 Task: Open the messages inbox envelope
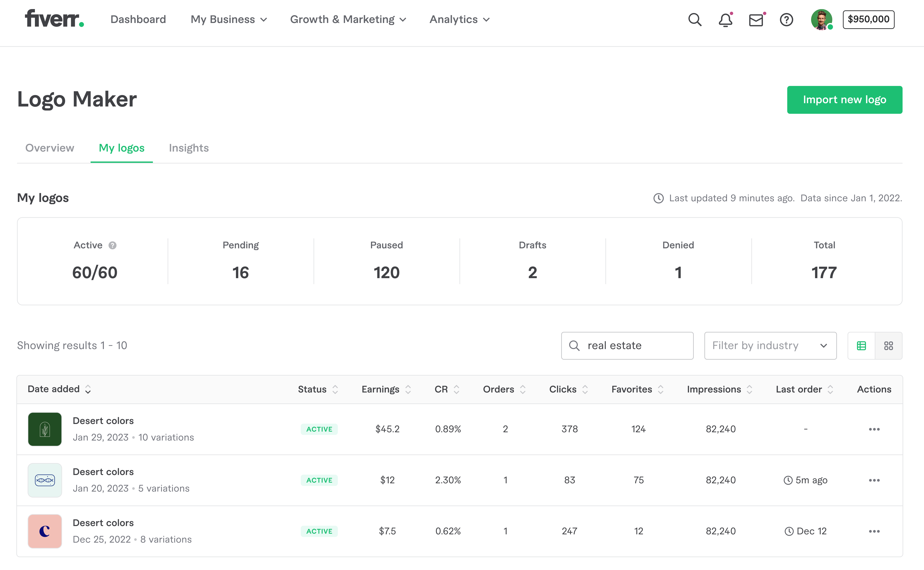point(756,20)
